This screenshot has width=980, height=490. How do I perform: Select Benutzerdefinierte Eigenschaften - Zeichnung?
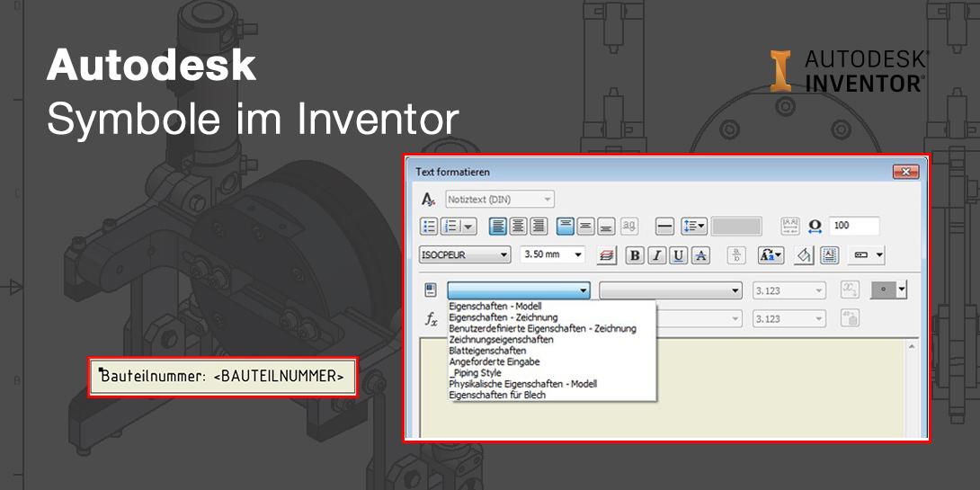[542, 329]
